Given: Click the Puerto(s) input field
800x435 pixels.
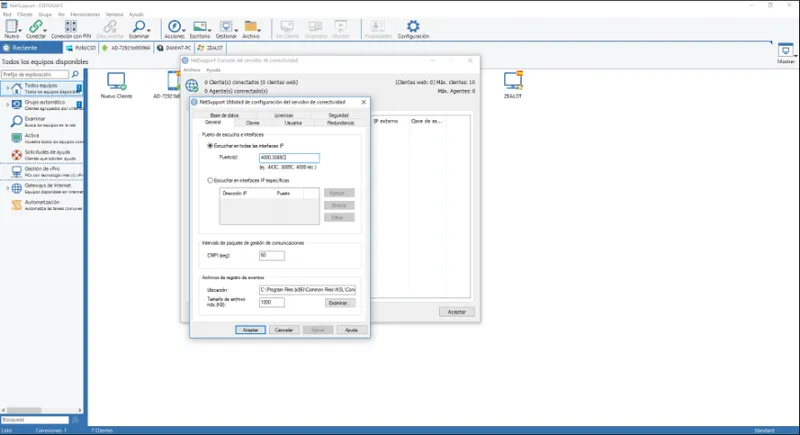Looking at the screenshot, I should (x=289, y=158).
